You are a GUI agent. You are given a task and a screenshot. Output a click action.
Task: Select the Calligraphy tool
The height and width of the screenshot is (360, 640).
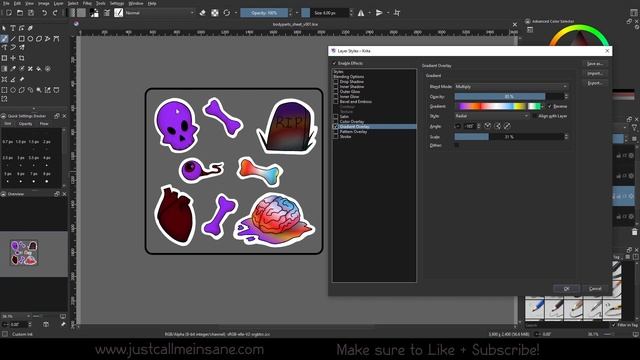[x=30, y=28]
